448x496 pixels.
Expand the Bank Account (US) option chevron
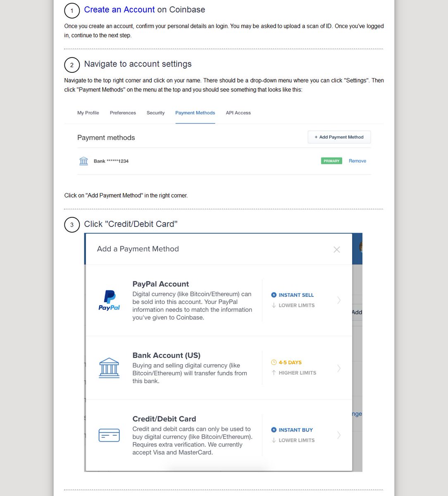tap(339, 368)
